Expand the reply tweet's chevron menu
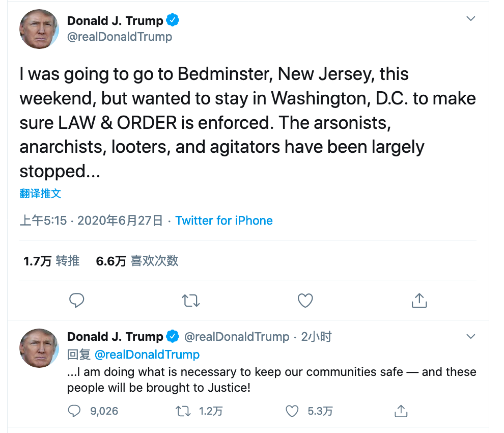 471,337
